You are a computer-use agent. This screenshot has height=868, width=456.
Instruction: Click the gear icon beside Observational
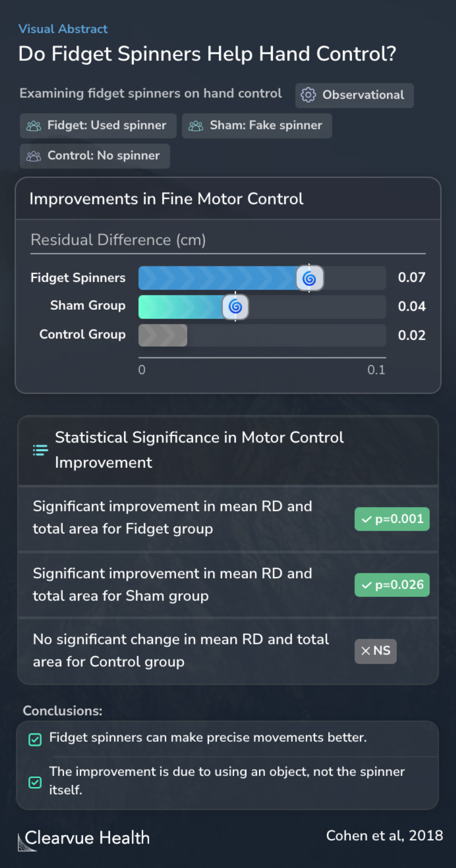[x=308, y=95]
